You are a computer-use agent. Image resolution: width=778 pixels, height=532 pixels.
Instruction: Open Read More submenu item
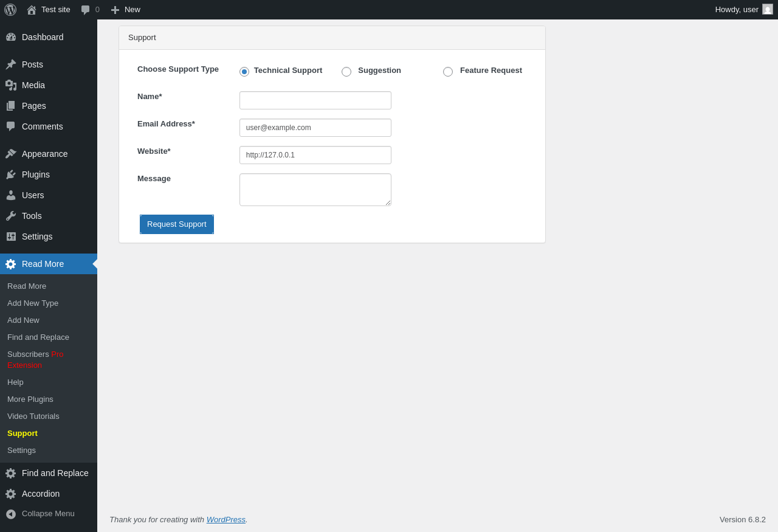tap(49, 286)
